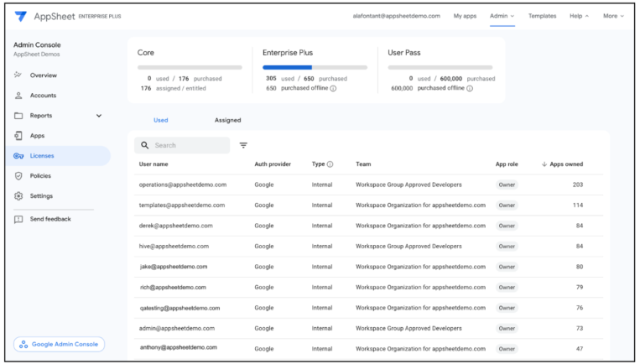Open the Admin dropdown menu
The image size is (640, 364).
[502, 16]
